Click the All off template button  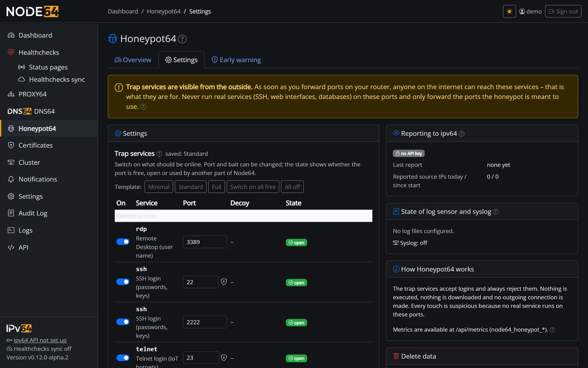(292, 187)
